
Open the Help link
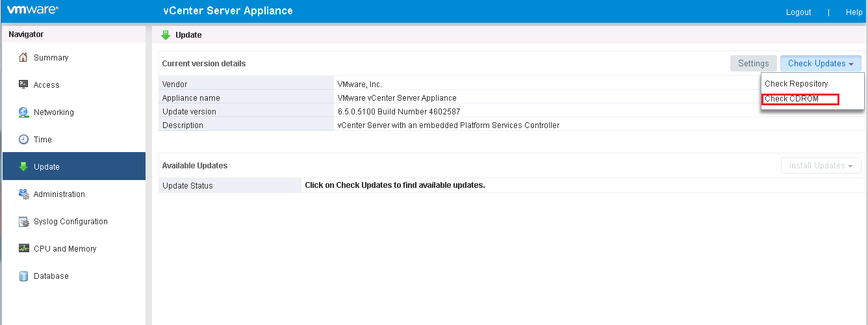(x=854, y=12)
